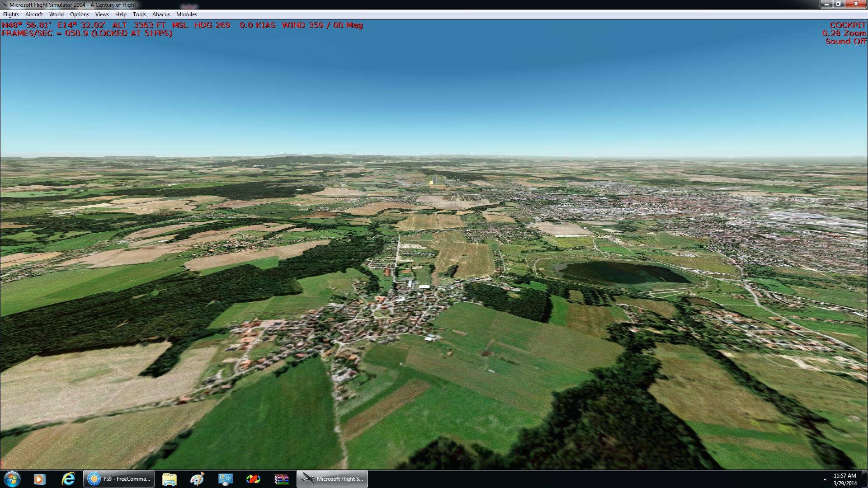Viewport: 868px width, 488px height.
Task: Open the Abacus menu
Action: 161,14
